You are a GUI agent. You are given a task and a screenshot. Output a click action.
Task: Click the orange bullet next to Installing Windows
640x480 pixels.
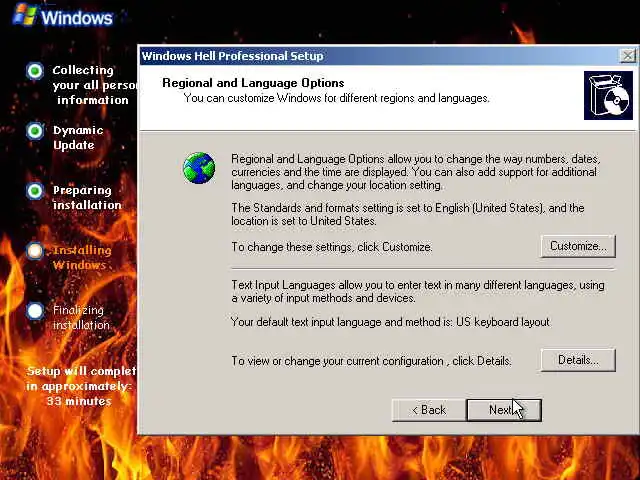[35, 251]
